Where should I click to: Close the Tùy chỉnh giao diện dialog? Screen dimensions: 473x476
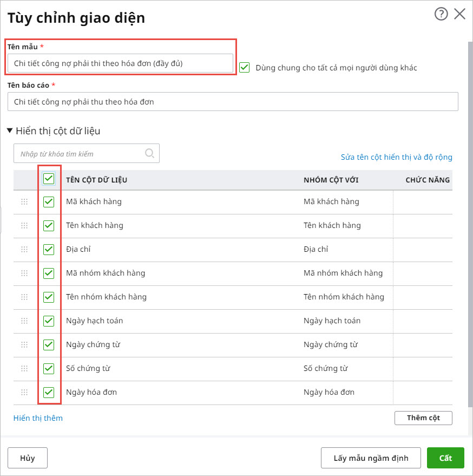pos(459,15)
